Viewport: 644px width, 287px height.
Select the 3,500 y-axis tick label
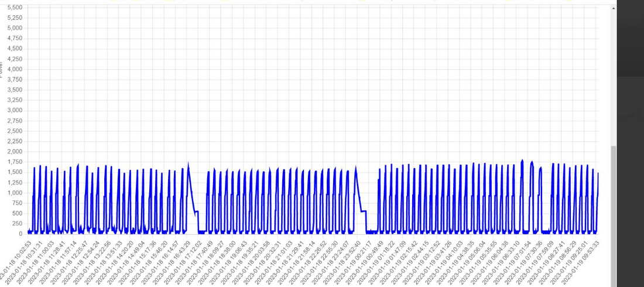[13, 90]
